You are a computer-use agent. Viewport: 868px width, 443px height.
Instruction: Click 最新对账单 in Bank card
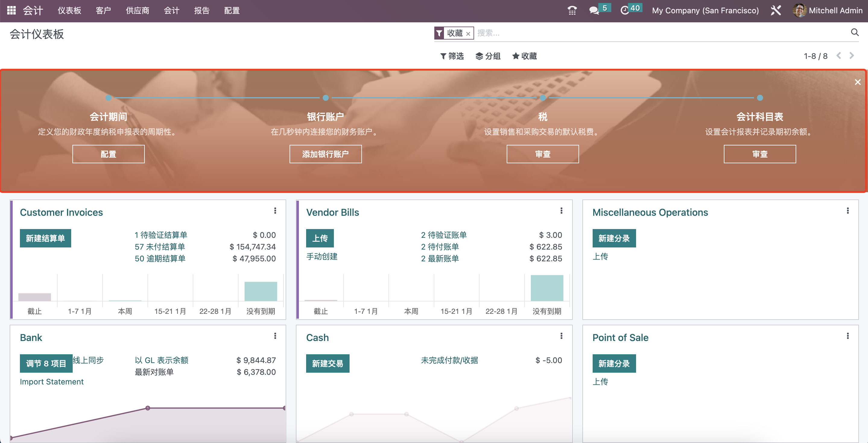(154, 372)
